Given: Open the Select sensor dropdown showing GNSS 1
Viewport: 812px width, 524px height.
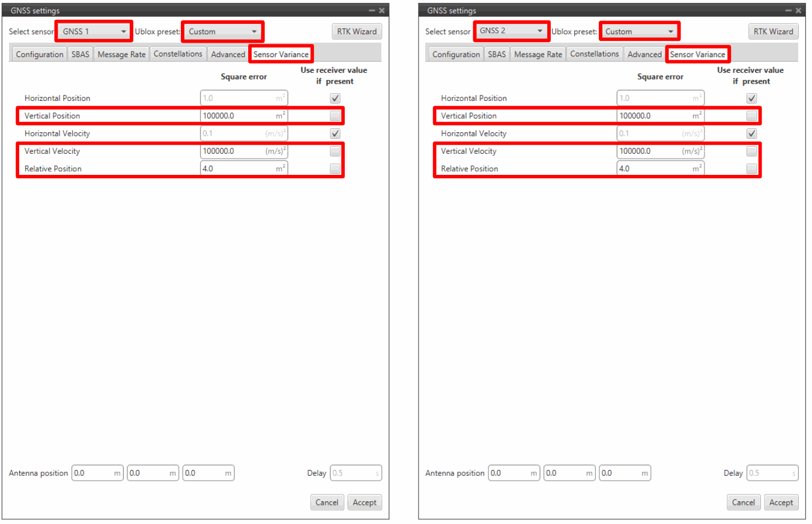Looking at the screenshot, I should 94,31.
